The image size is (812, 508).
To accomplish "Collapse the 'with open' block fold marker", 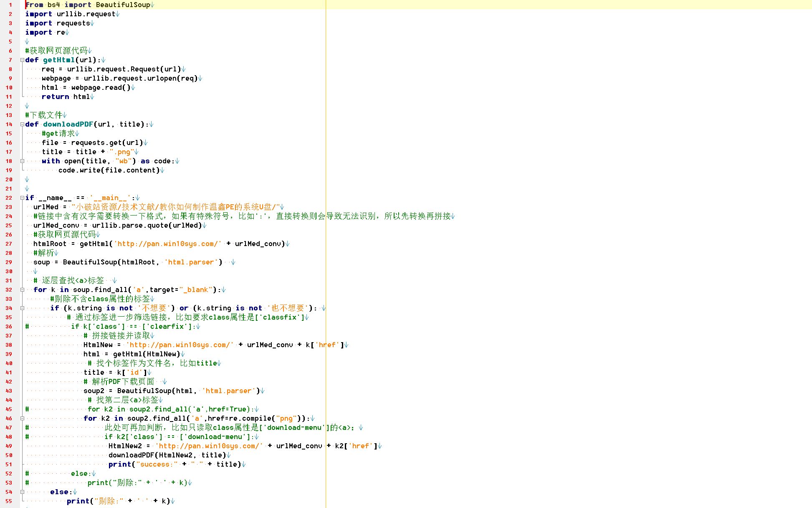I will 22,161.
